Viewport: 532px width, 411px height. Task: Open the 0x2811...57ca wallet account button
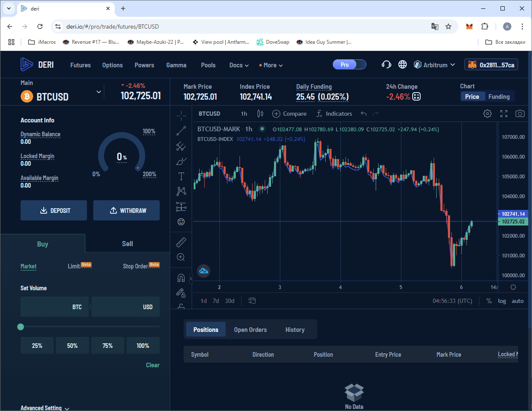point(491,65)
